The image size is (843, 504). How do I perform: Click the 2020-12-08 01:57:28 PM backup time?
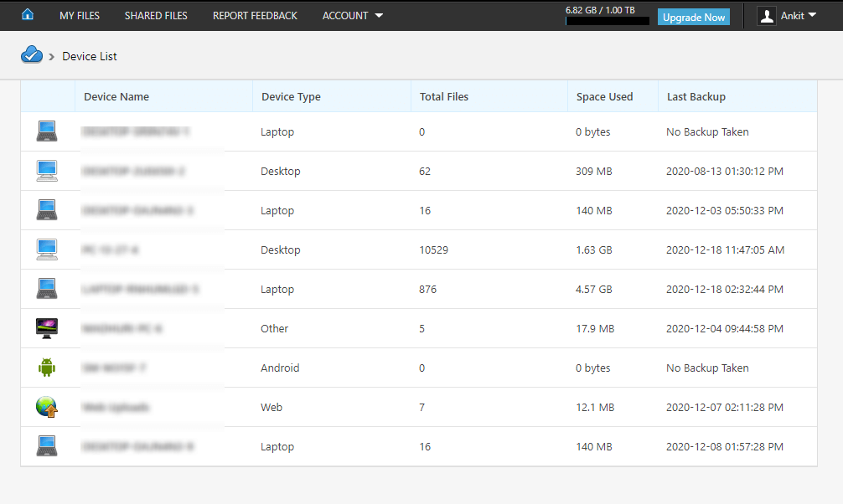pyautogui.click(x=725, y=446)
